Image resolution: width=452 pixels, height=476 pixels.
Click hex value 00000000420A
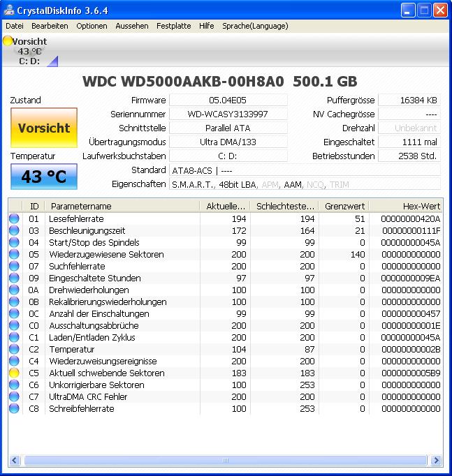point(411,218)
